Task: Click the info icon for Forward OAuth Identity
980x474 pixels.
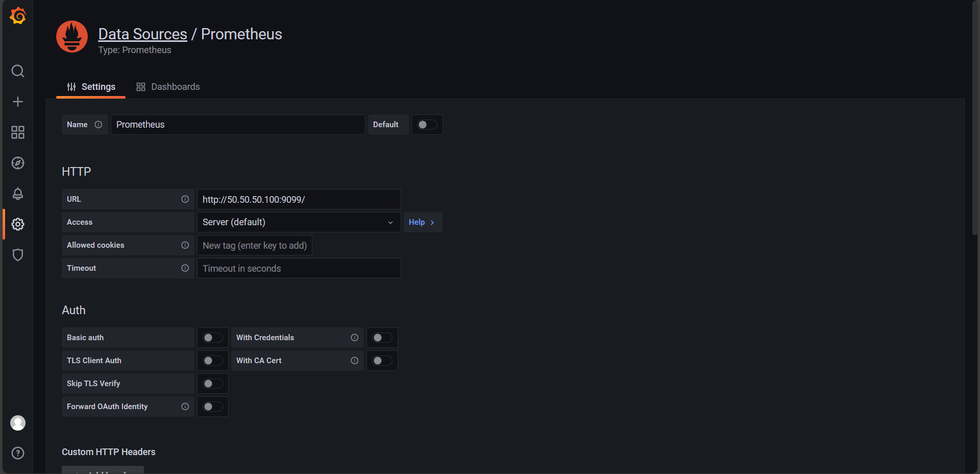Action: point(185,407)
